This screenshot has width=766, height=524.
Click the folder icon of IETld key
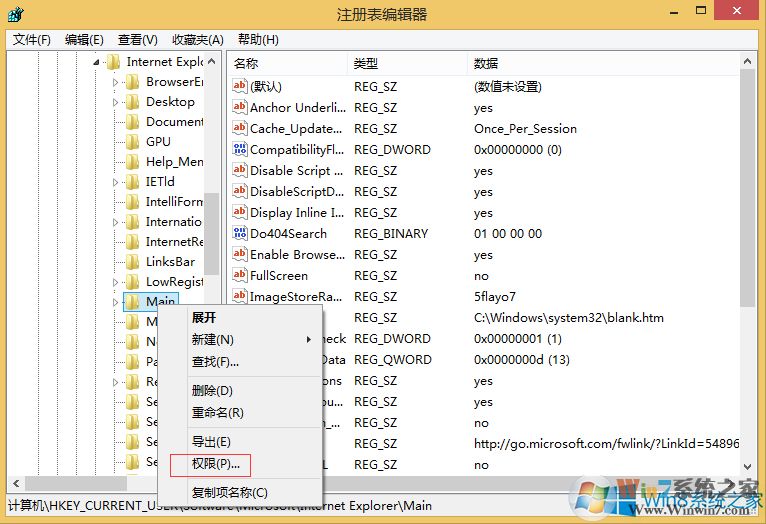click(132, 182)
